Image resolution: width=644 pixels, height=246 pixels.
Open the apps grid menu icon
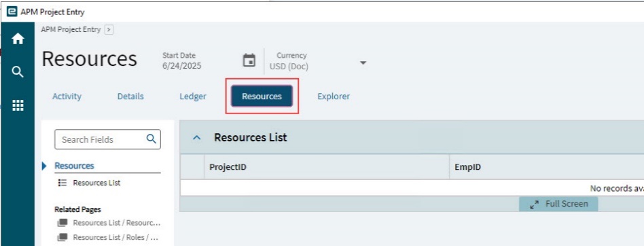tap(18, 105)
